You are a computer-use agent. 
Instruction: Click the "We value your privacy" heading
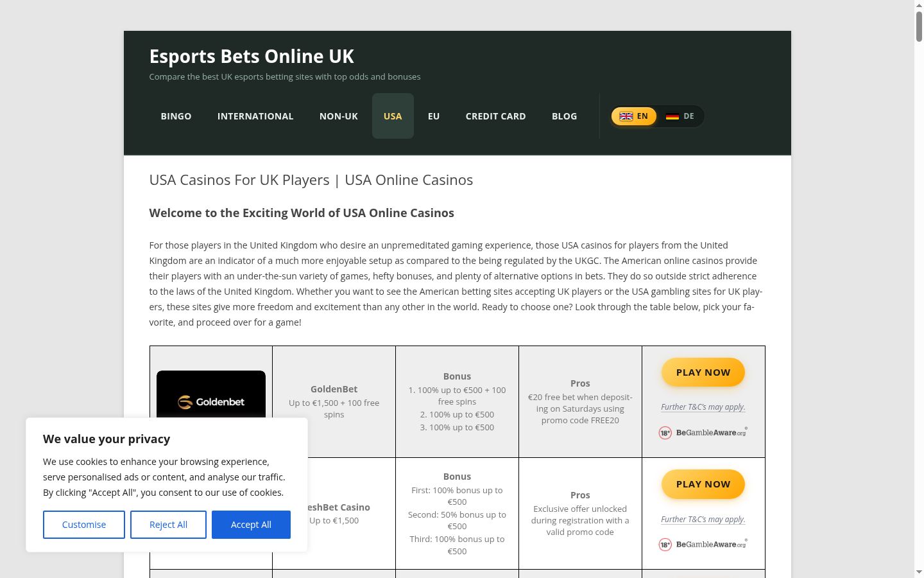click(x=107, y=439)
